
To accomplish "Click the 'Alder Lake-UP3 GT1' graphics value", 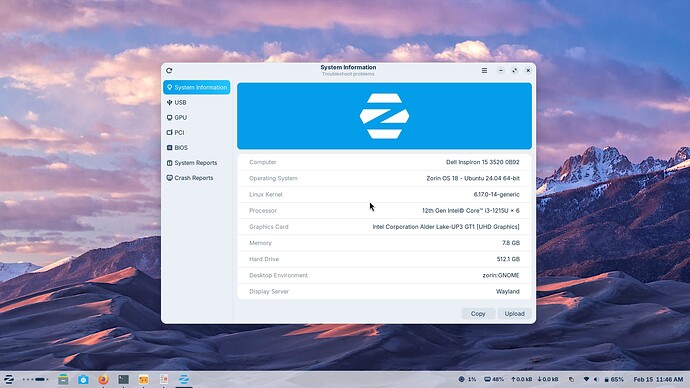I will click(446, 227).
